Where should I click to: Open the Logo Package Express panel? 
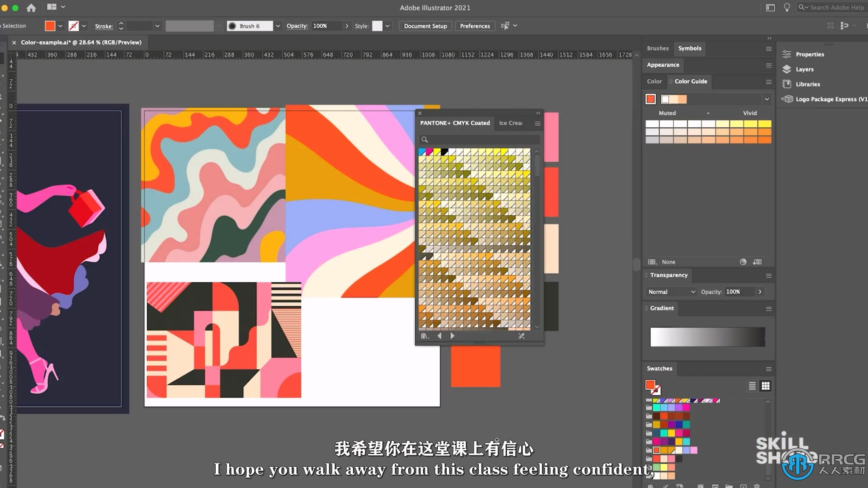[x=824, y=99]
